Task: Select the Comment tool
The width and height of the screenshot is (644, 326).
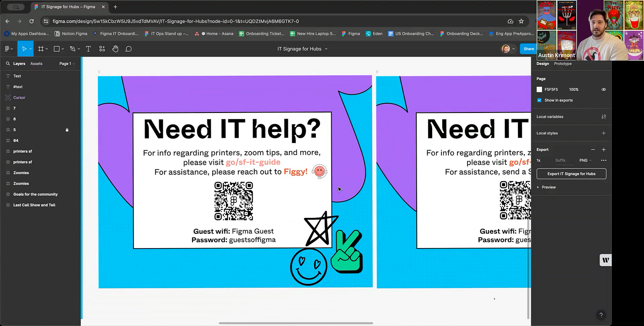Action: tap(129, 49)
